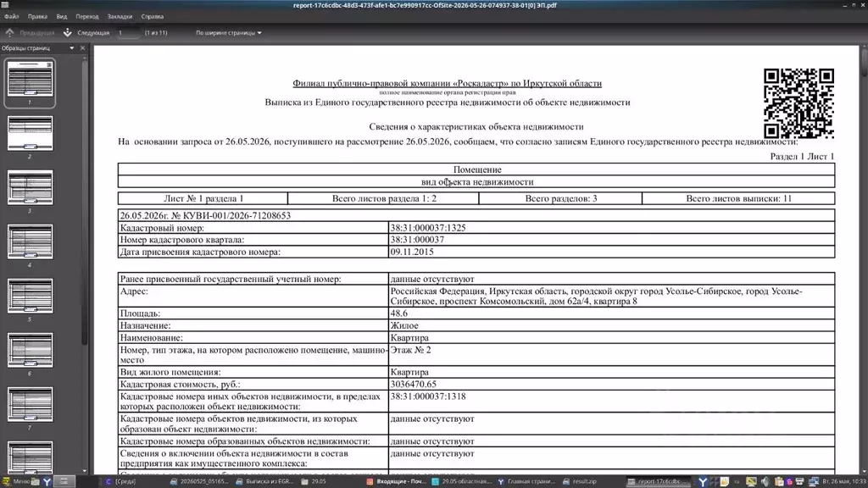The height and width of the screenshot is (488, 868).
Task: Click the page number input field
Action: click(128, 33)
